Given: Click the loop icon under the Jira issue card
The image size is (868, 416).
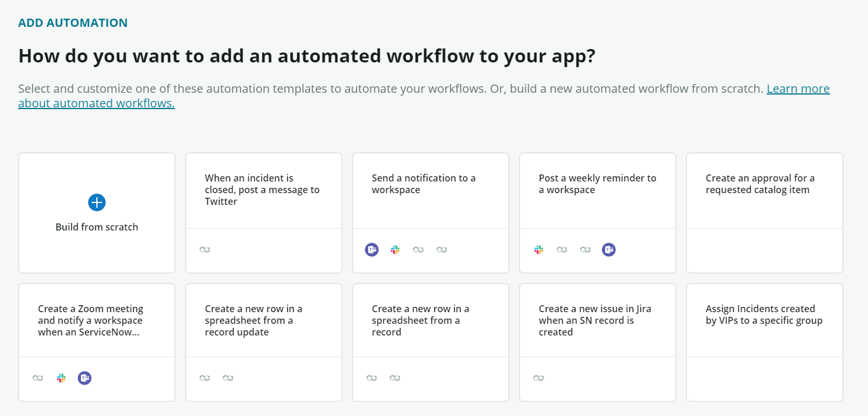Looking at the screenshot, I should (538, 377).
